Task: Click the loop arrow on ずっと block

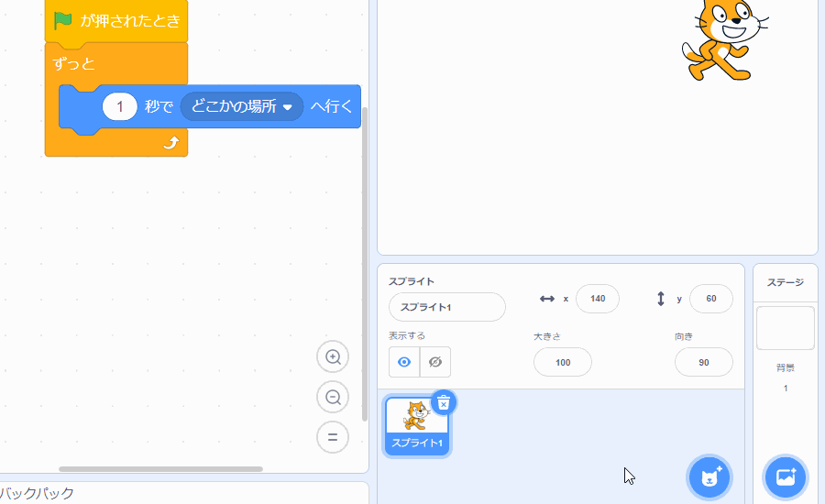Action: [x=171, y=143]
